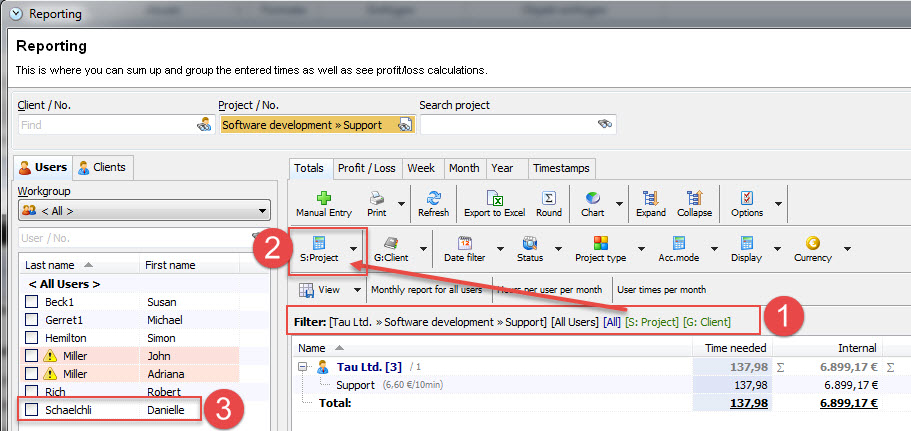Click User times per month button
The image size is (911, 431).
pyautogui.click(x=661, y=290)
